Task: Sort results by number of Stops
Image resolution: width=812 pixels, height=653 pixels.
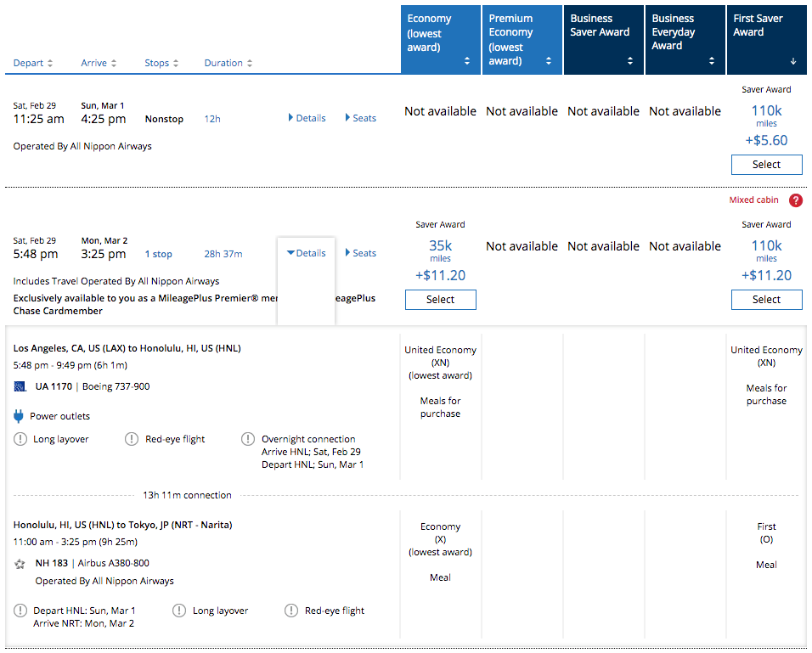Action: click(161, 63)
